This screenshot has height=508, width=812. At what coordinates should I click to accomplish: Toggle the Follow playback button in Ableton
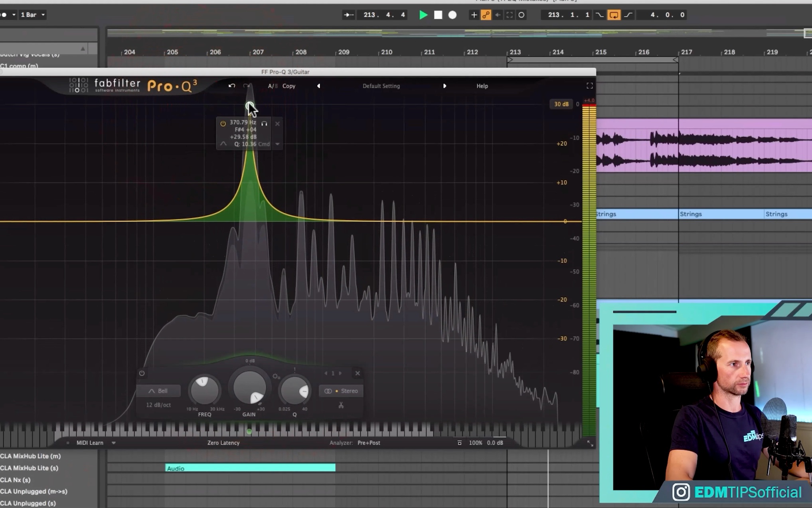point(349,15)
